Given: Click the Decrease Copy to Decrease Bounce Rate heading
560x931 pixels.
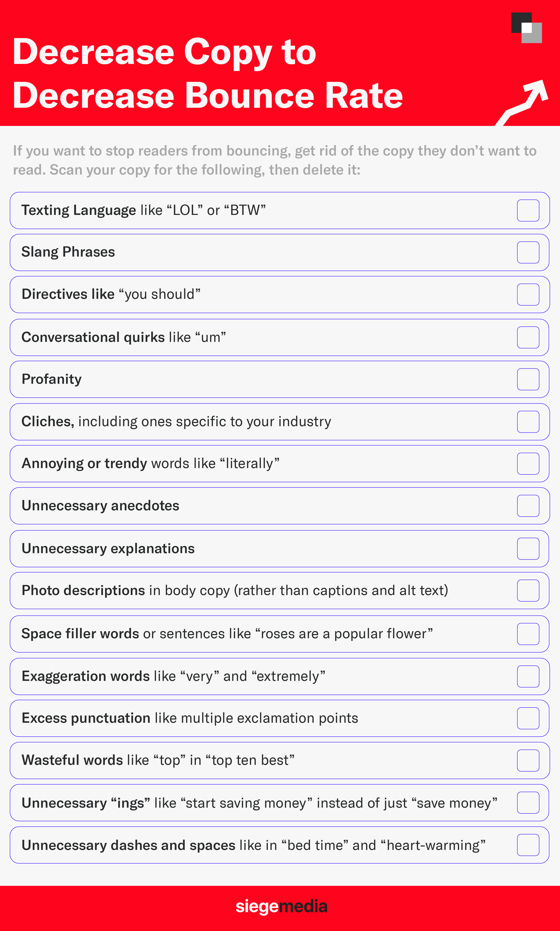Looking at the screenshot, I should [x=208, y=74].
